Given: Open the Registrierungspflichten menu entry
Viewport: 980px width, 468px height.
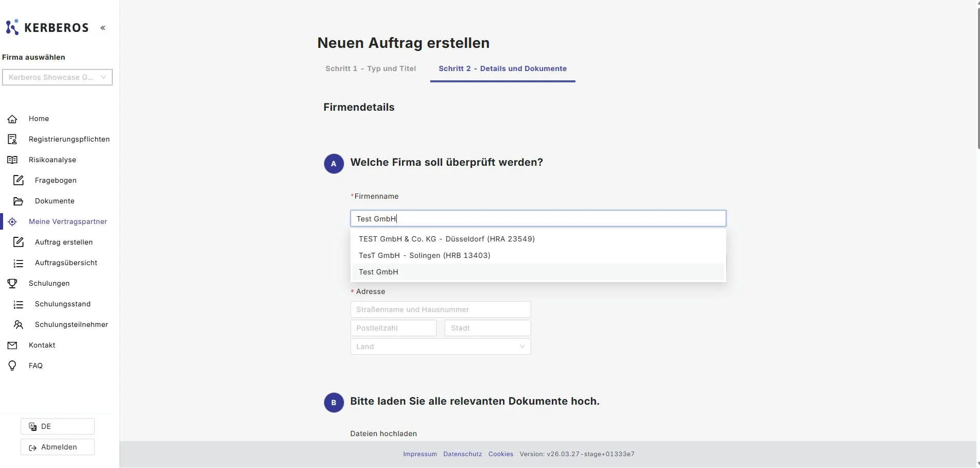Looking at the screenshot, I should tap(69, 139).
